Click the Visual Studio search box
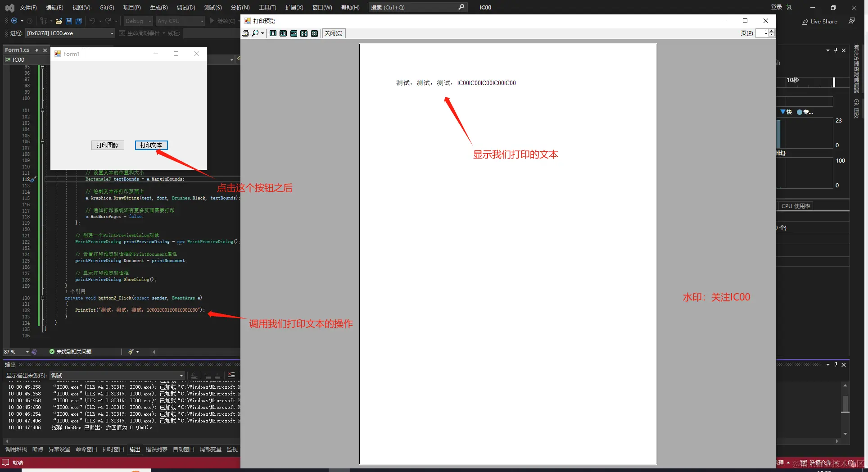The height and width of the screenshot is (472, 868). [417, 8]
